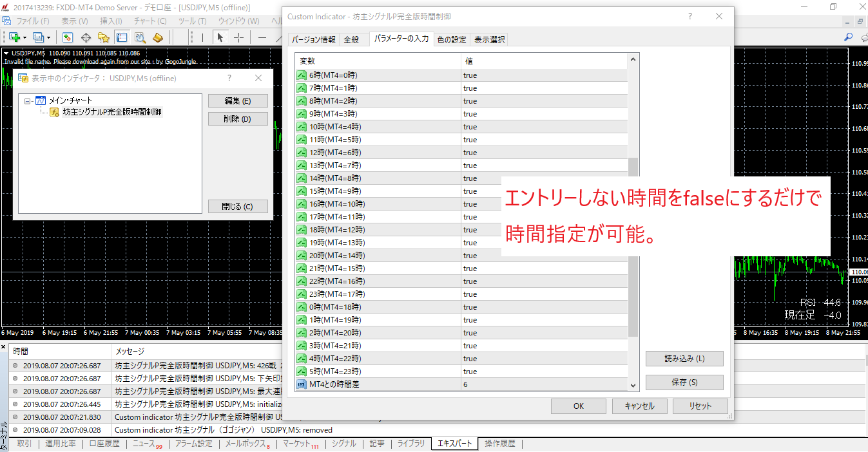Toggle the Navigator folder-star icon
868x452 pixels.
pyautogui.click(x=103, y=37)
